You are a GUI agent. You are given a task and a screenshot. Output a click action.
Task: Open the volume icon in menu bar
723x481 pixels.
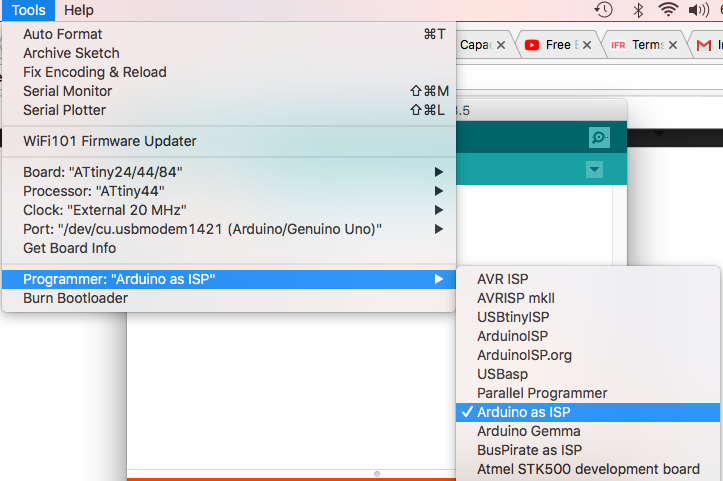tap(699, 10)
